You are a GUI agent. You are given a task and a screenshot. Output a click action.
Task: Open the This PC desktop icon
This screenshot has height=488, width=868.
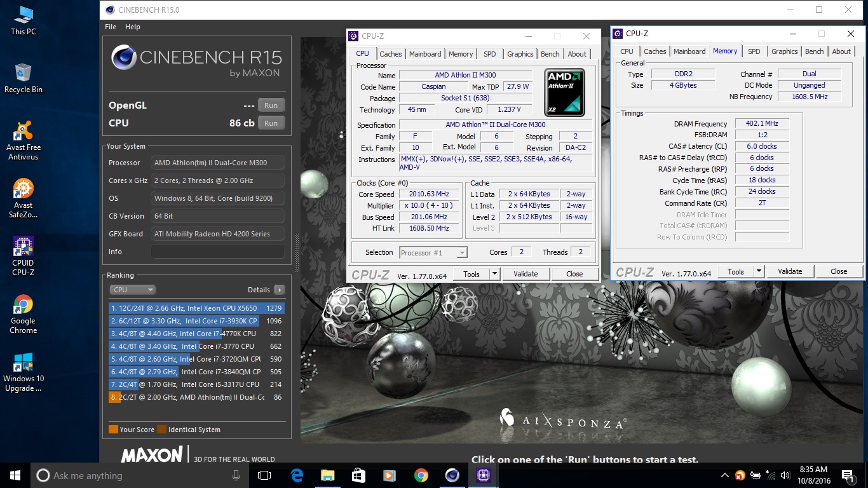point(24,20)
